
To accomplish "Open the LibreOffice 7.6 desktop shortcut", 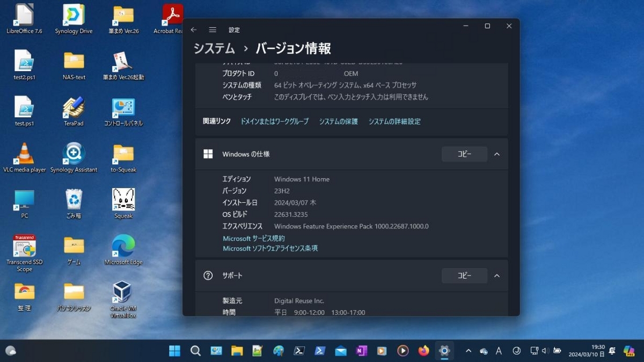I will [x=24, y=19].
